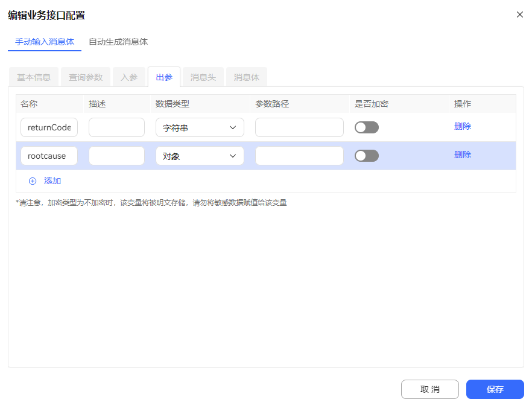Viewport: 532px width, 405px height.
Task: Focus the rootcause name field
Action: tap(49, 156)
